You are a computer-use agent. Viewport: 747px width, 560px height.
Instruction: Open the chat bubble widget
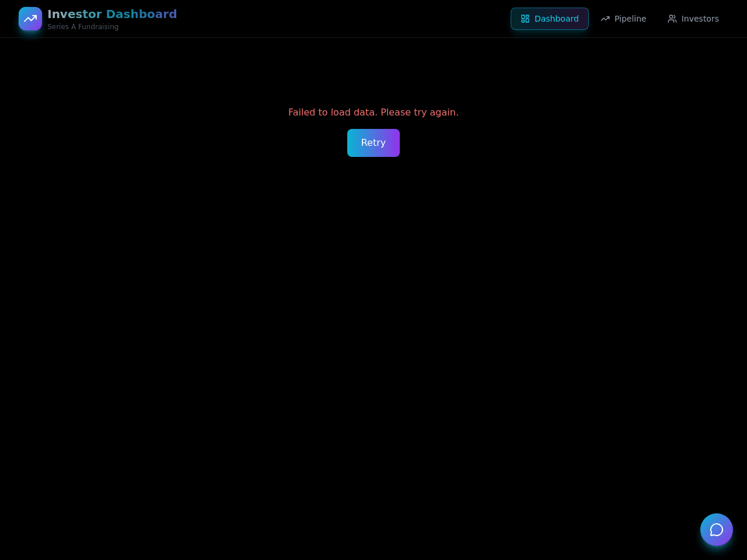[x=717, y=530]
